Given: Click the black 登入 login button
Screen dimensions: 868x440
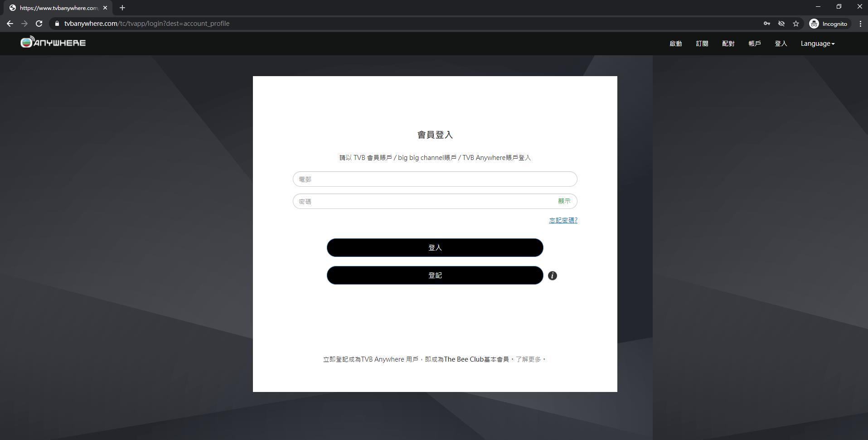Looking at the screenshot, I should tap(435, 247).
